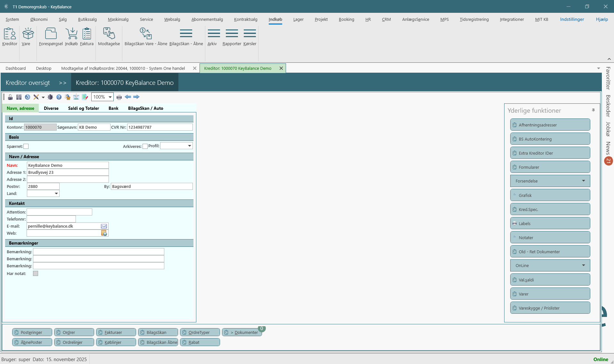Enable the Arkiveres checkbox

(145, 146)
